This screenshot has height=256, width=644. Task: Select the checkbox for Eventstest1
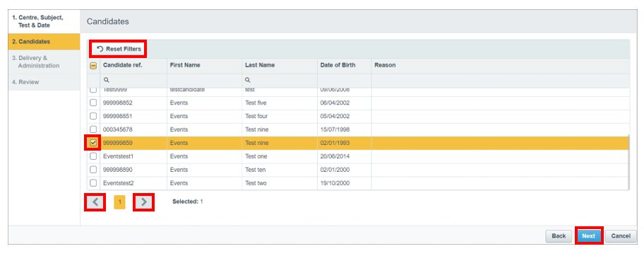pyautogui.click(x=93, y=156)
